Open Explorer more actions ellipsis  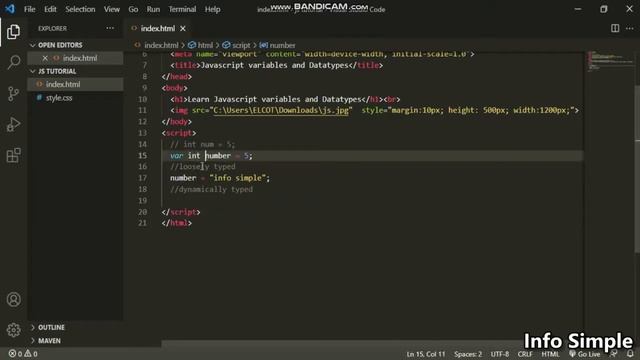[x=110, y=28]
